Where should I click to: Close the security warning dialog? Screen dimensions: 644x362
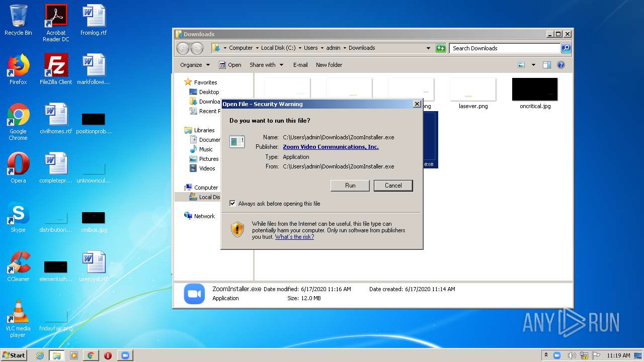(417, 104)
